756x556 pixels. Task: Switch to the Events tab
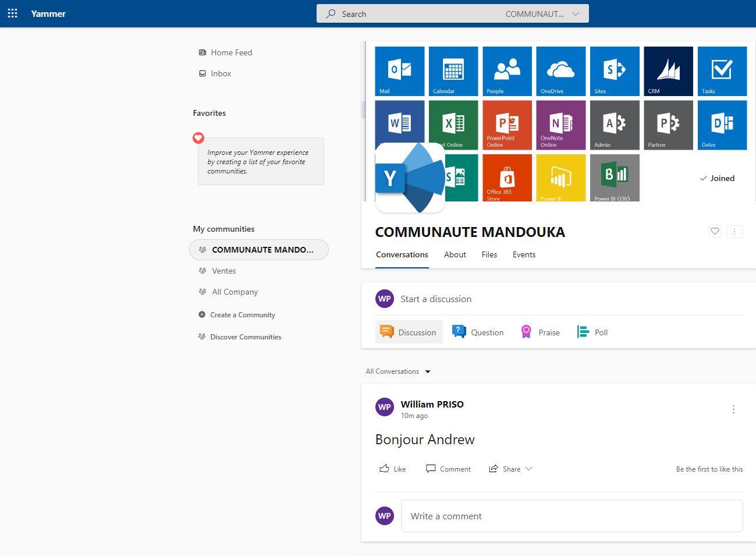[524, 255]
